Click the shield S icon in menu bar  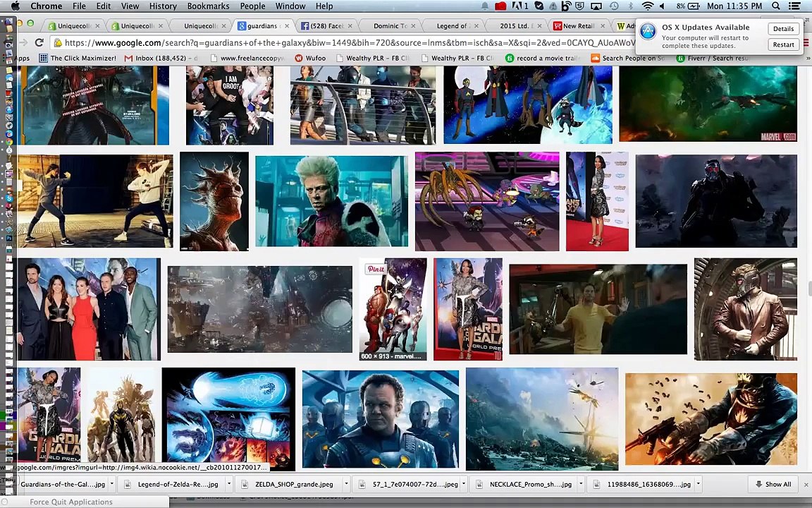tap(580, 6)
